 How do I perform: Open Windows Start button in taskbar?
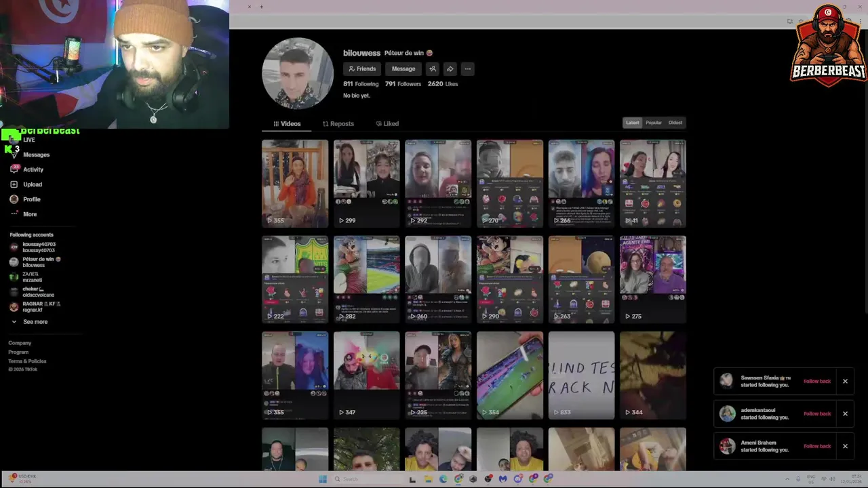click(323, 479)
